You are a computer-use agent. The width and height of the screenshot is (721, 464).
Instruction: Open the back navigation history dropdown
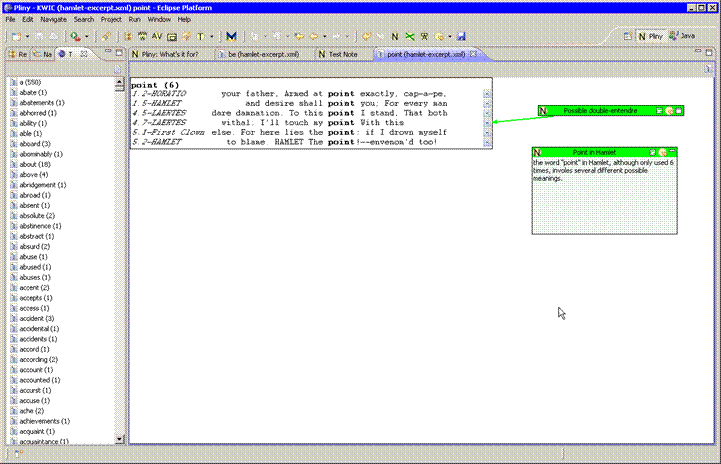point(325,36)
